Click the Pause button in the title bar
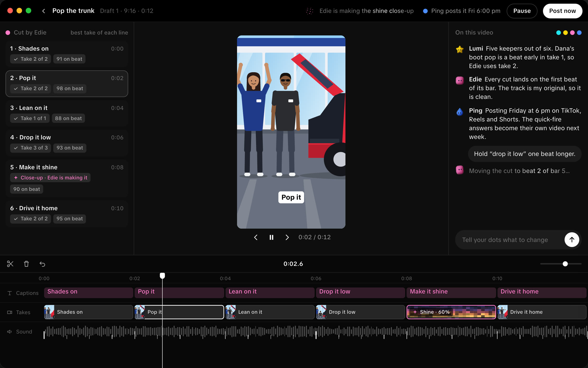The image size is (588, 368). click(x=522, y=11)
